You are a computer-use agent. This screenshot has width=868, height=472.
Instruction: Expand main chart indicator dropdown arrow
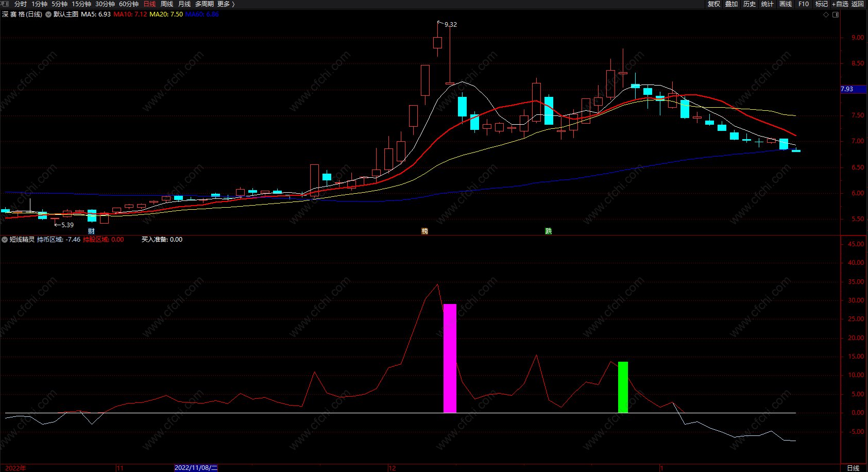(48, 14)
